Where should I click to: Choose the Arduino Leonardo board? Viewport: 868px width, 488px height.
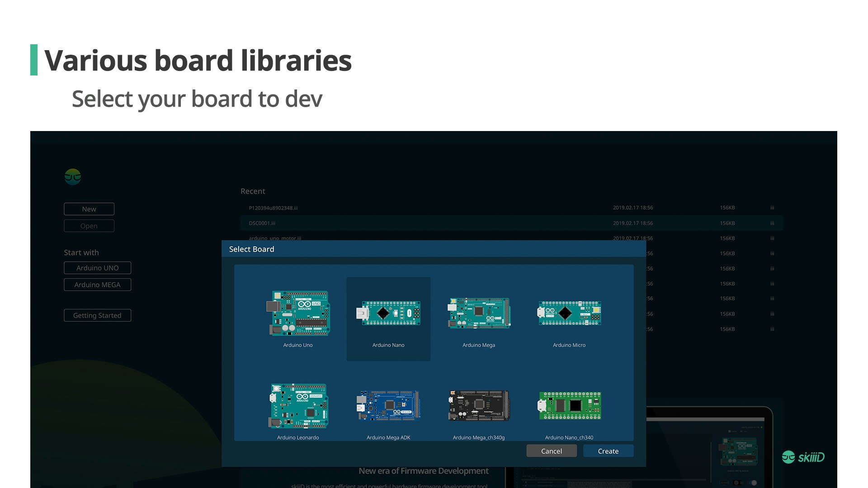click(298, 406)
